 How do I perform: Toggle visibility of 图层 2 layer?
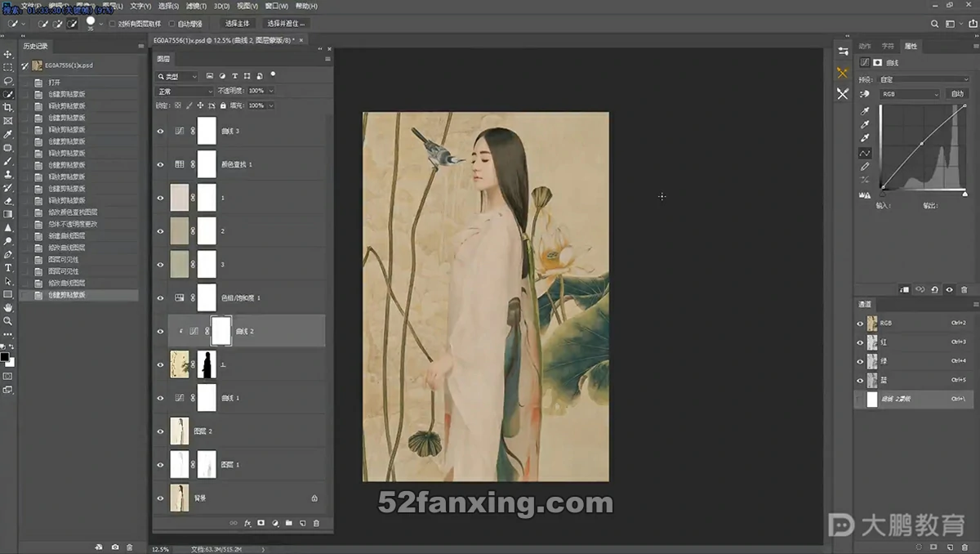160,431
